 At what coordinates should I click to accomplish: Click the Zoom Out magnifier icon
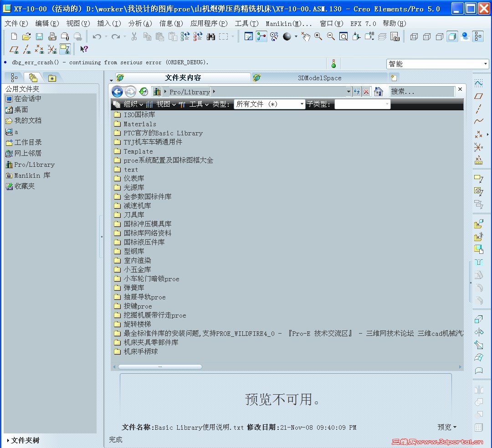[x=331, y=36]
